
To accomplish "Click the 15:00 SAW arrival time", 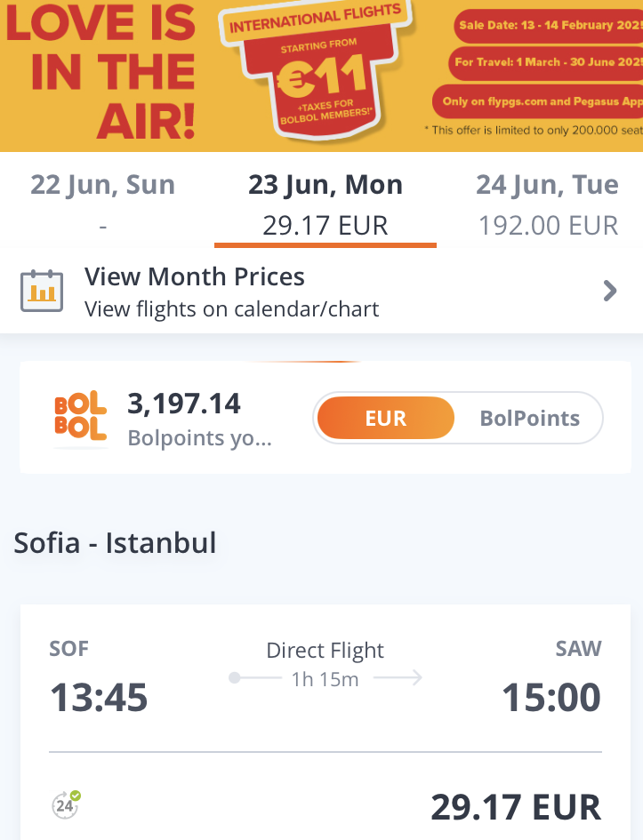I will pos(551,698).
